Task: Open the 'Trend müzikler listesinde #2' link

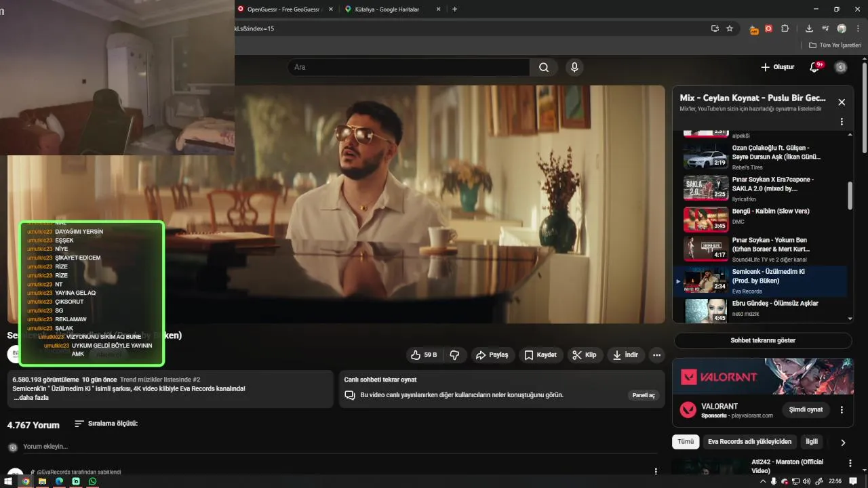Action: pos(160,380)
